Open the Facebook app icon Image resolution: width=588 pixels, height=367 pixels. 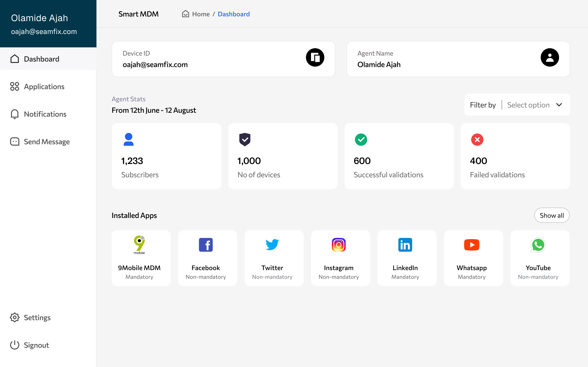206,245
